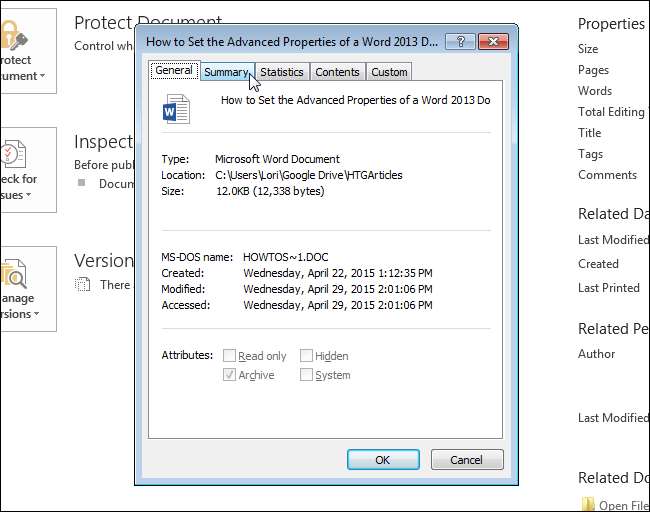The image size is (650, 512).
Task: Click the Check for Issues document icon
Action: [x=12, y=152]
